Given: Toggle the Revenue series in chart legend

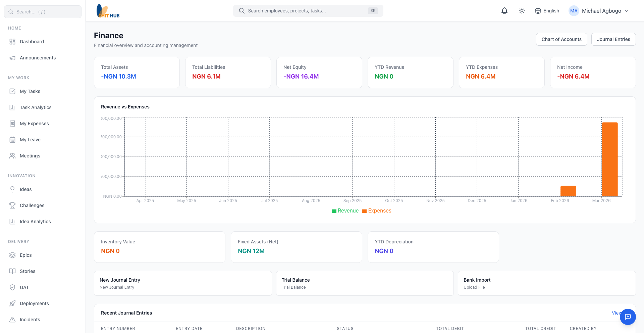Looking at the screenshot, I should [345, 210].
